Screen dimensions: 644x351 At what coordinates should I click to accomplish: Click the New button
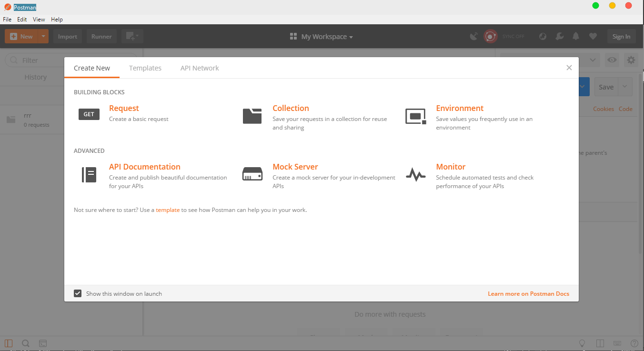(21, 36)
